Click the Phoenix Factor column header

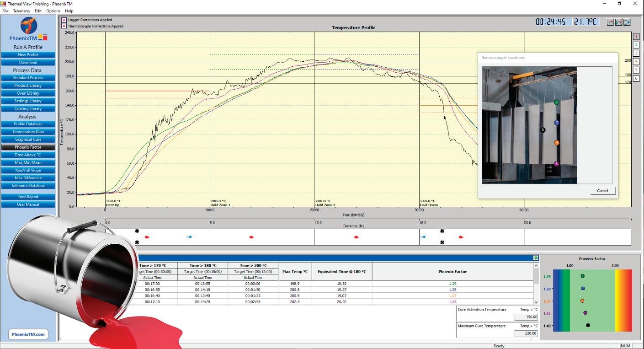coord(452,272)
